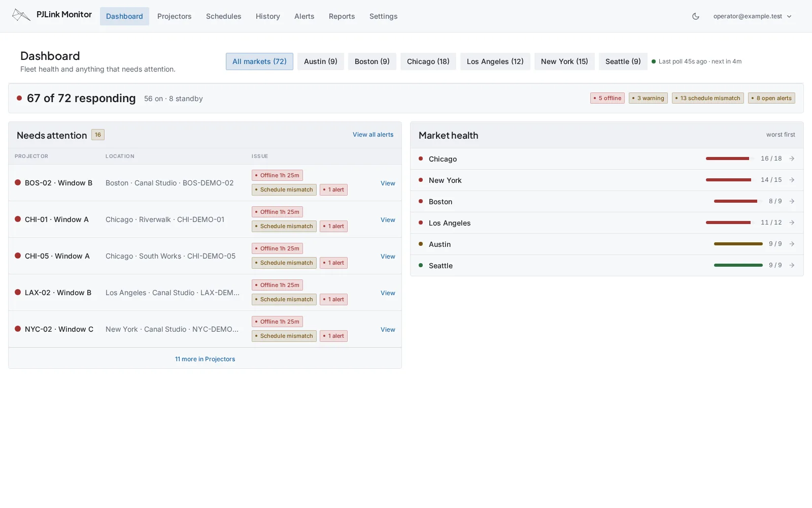Click the arrow icon on New York row
812x508 pixels.
pos(792,180)
